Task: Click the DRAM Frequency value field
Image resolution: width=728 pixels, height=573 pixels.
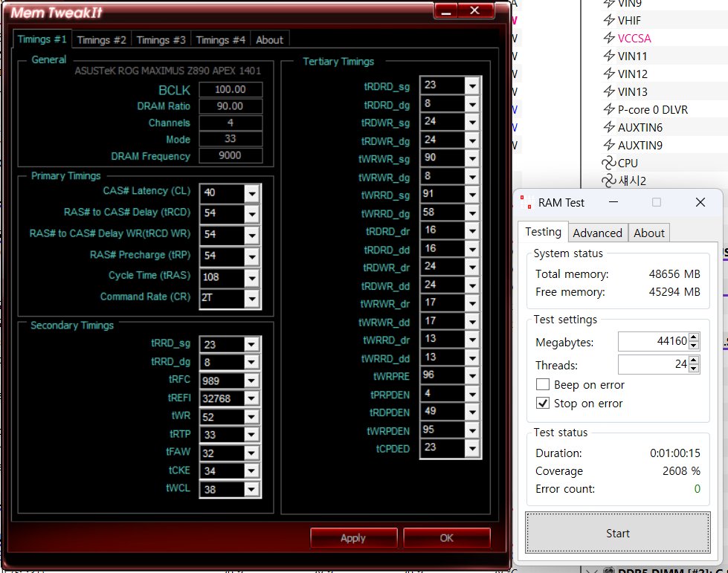Action: [x=231, y=155]
